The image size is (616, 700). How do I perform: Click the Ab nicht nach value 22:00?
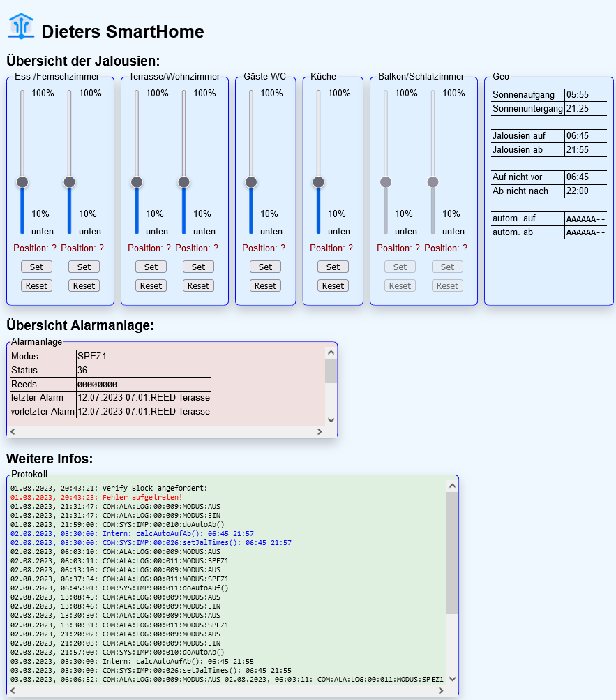(x=578, y=191)
